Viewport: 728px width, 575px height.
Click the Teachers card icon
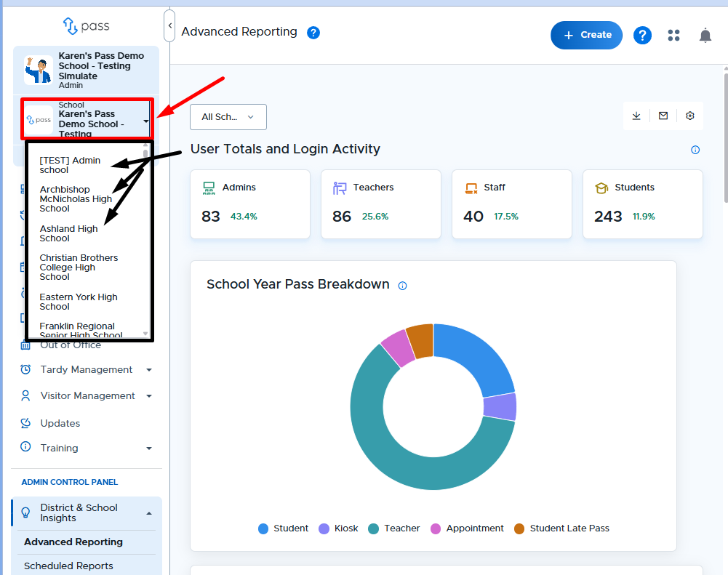tap(340, 188)
